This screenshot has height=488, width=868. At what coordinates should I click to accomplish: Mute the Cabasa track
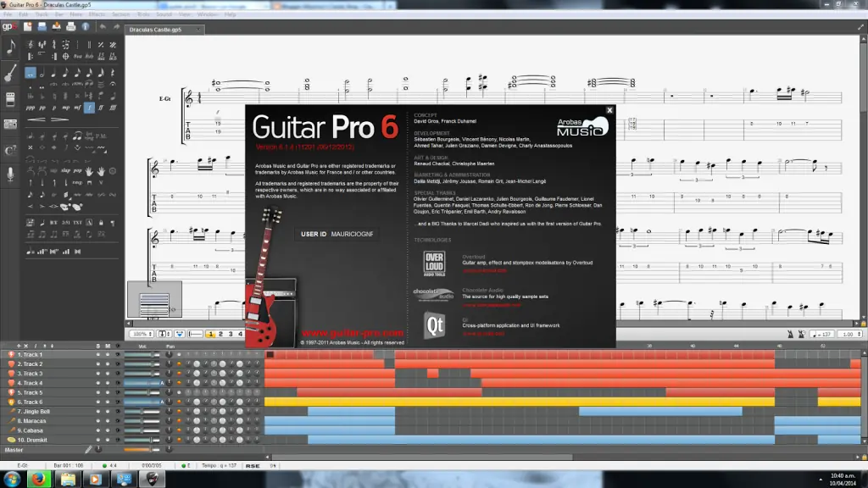(x=108, y=430)
